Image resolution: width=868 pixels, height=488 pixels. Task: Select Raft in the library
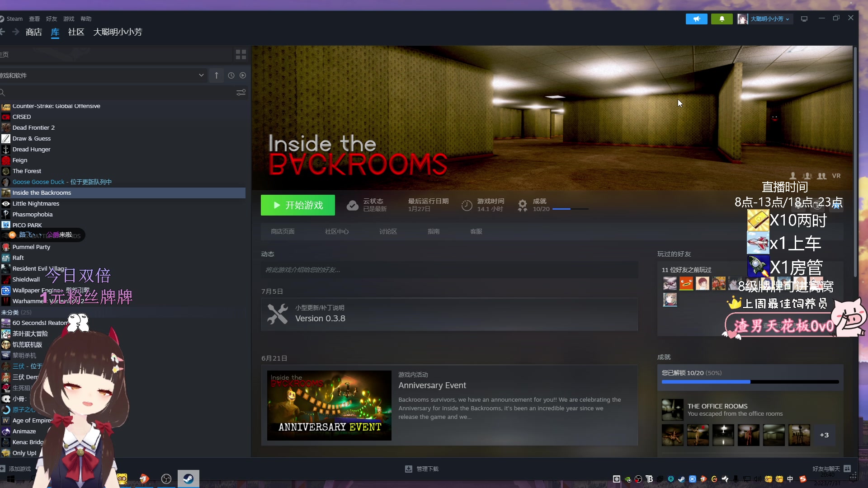(x=123, y=258)
